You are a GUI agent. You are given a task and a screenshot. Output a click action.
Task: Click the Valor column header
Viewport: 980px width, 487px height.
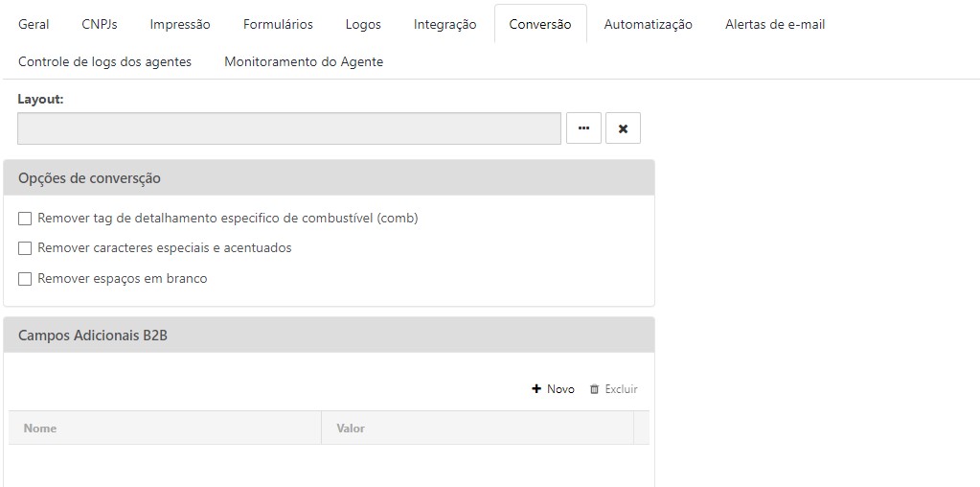[x=351, y=429]
